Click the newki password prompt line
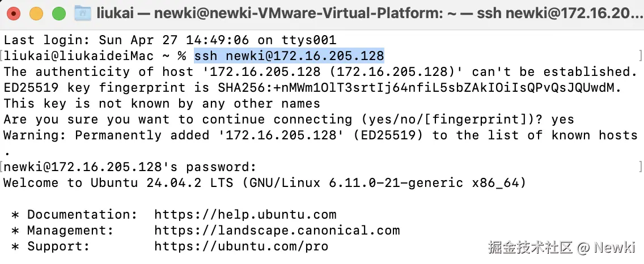Image resolution: width=644 pixels, height=264 pixels. click(130, 167)
